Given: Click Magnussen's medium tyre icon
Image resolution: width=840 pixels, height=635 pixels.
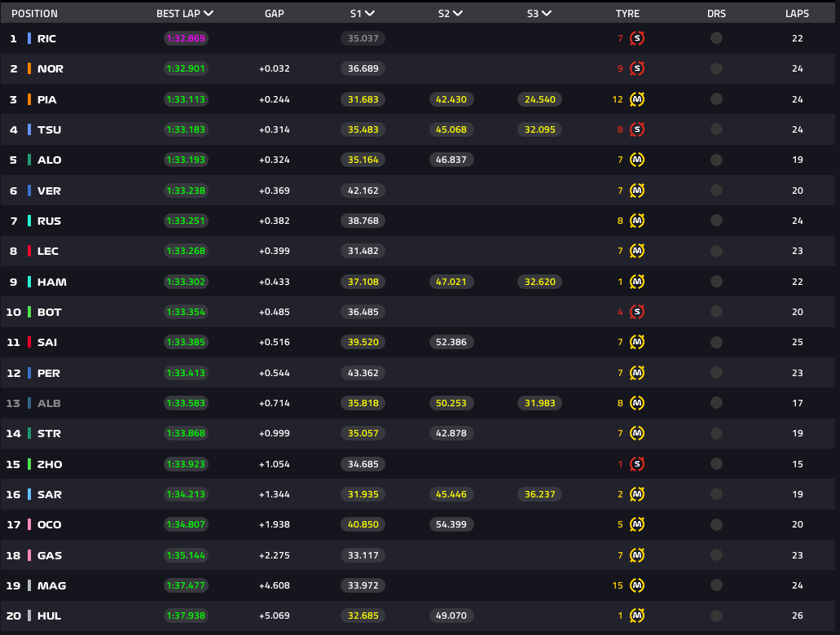Looking at the screenshot, I should [638, 585].
